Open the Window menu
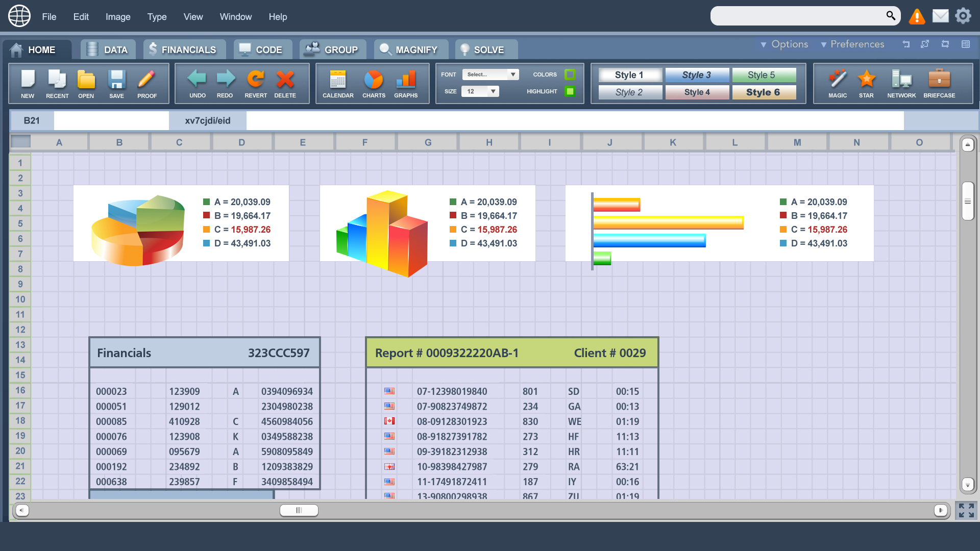Viewport: 980px width, 551px height. click(235, 17)
